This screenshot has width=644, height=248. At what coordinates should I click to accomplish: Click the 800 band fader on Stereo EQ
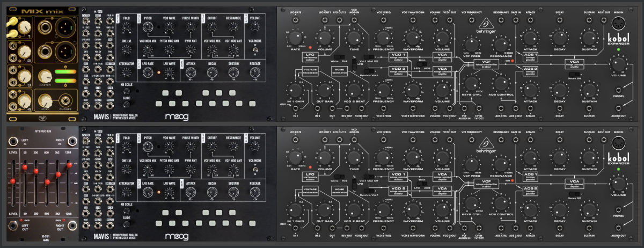[47, 183]
